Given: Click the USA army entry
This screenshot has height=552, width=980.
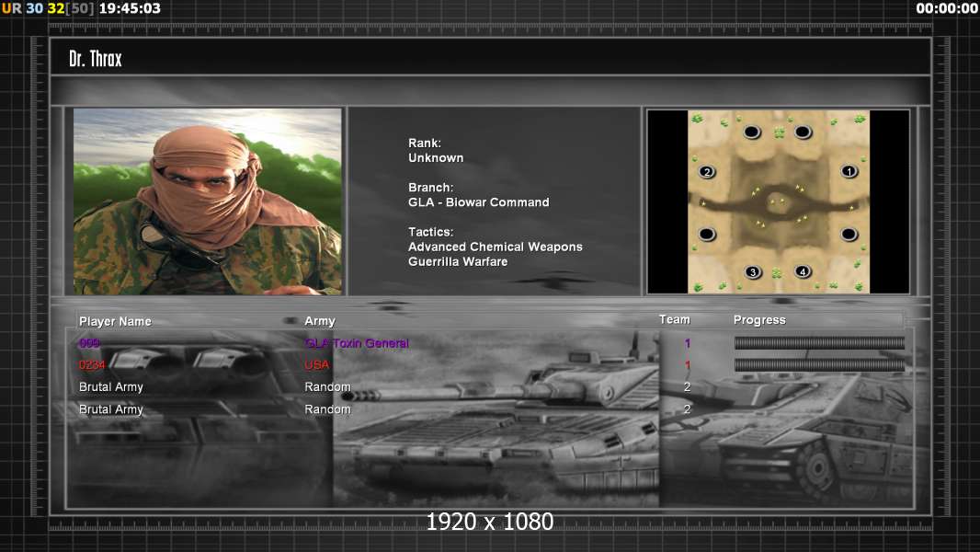Looking at the screenshot, I should click(x=317, y=364).
